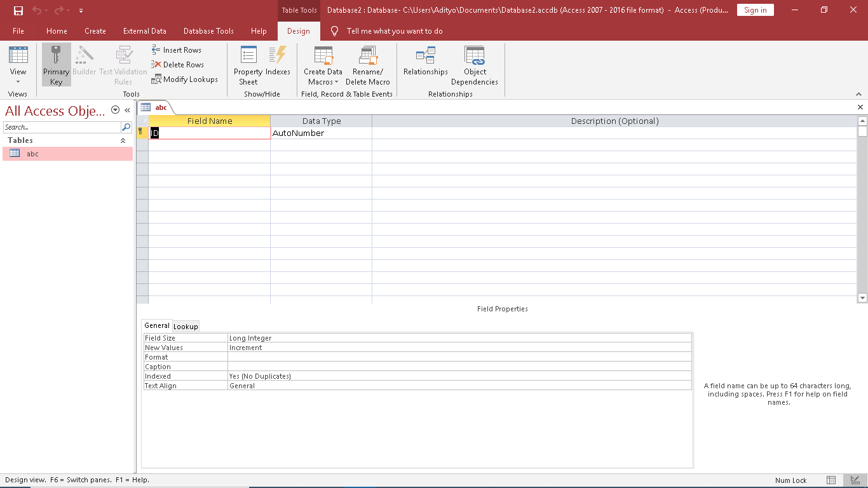868x488 pixels.
Task: Save using the Quick Access save icon
Action: point(18,10)
